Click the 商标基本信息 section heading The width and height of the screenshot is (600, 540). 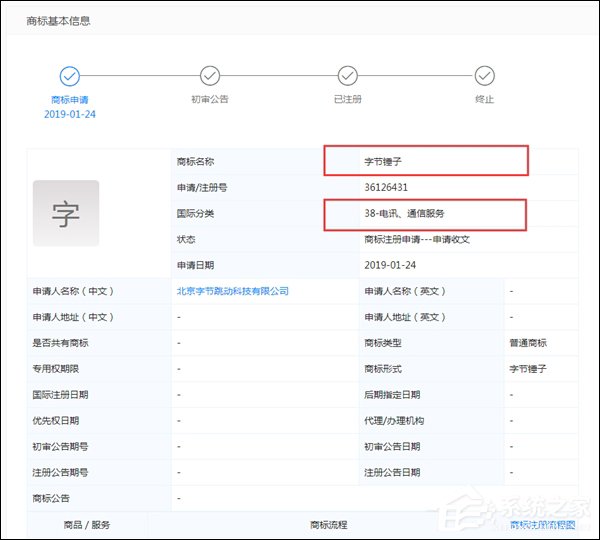(59, 20)
